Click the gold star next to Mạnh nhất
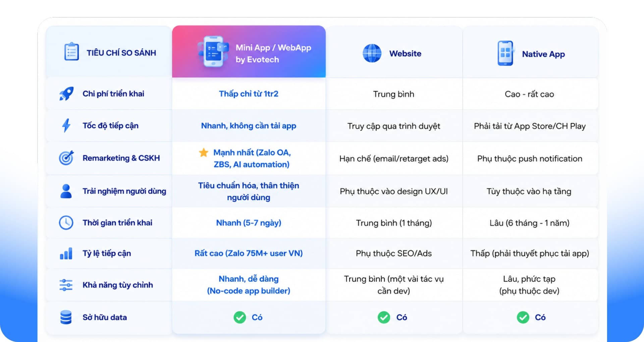 [x=204, y=153]
